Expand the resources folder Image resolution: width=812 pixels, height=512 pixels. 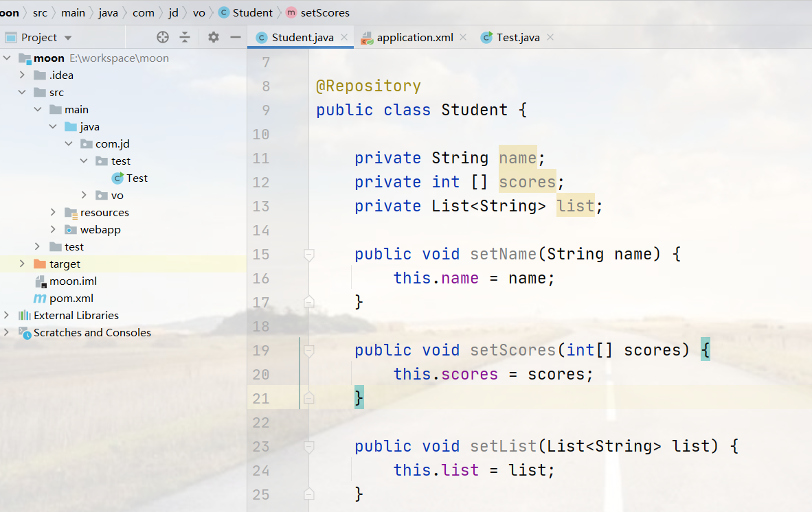click(x=53, y=212)
